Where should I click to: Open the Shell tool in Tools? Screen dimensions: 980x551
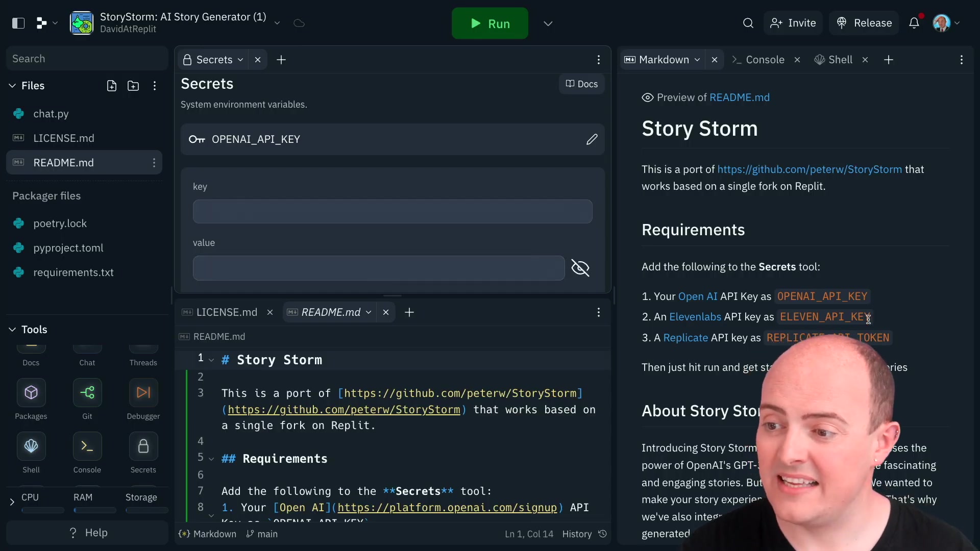coord(31,453)
